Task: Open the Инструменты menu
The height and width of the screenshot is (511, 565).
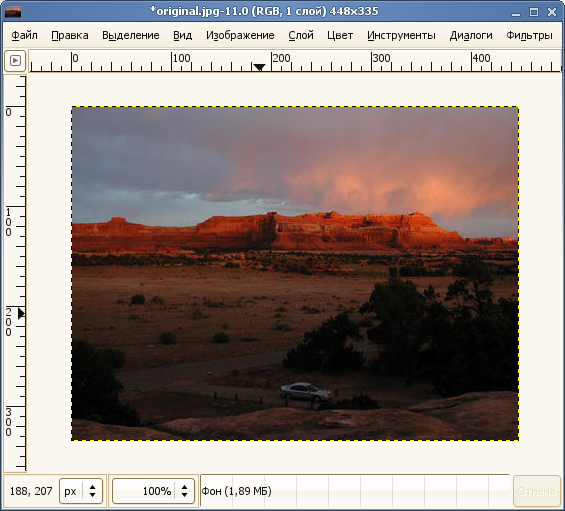Action: 401,35
